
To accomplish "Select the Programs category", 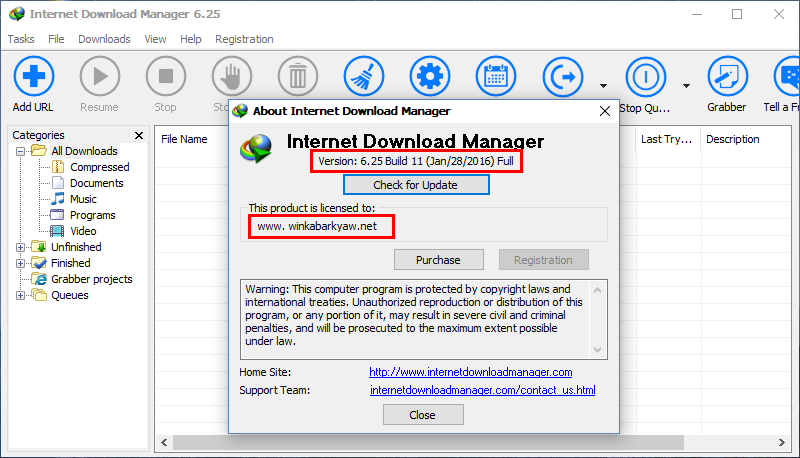I will (x=92, y=215).
